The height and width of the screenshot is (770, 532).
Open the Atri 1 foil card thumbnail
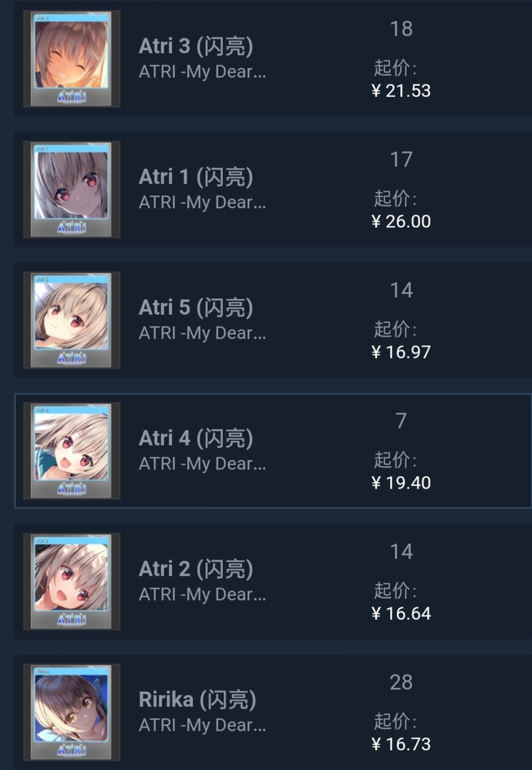click(x=71, y=189)
